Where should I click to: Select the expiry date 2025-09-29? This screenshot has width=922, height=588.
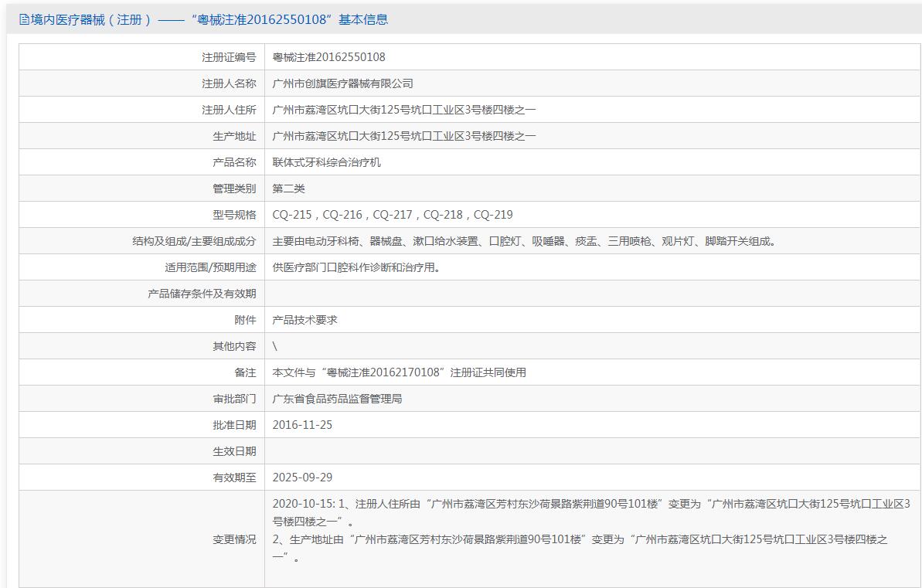click(x=302, y=478)
